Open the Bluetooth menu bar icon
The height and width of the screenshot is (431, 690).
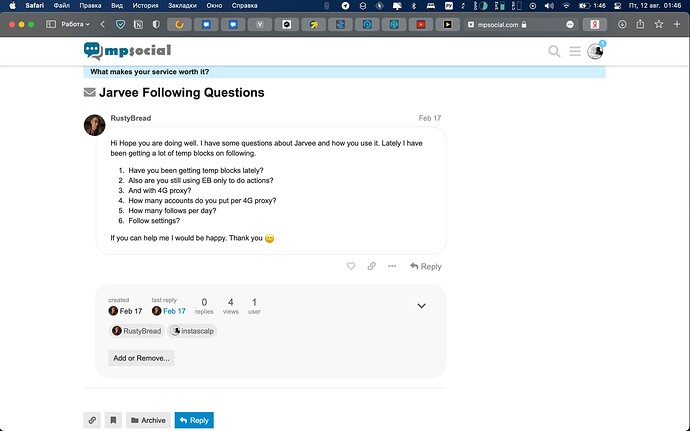[414, 6]
